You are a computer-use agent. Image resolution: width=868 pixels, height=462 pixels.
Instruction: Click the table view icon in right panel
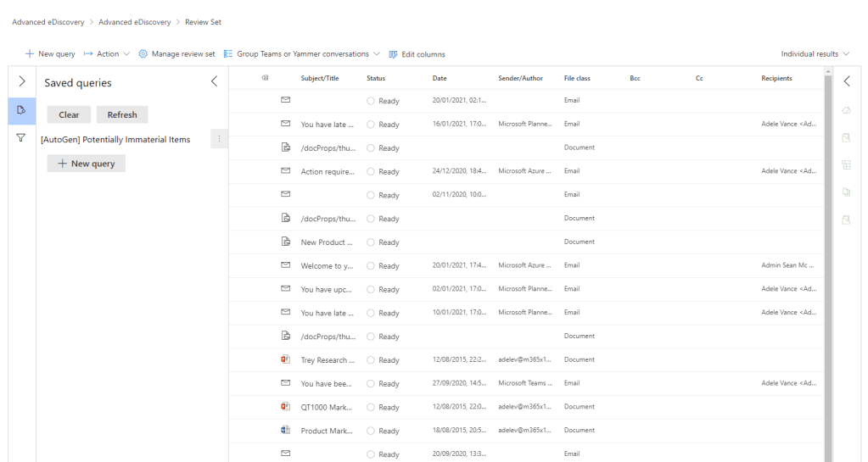tap(846, 165)
